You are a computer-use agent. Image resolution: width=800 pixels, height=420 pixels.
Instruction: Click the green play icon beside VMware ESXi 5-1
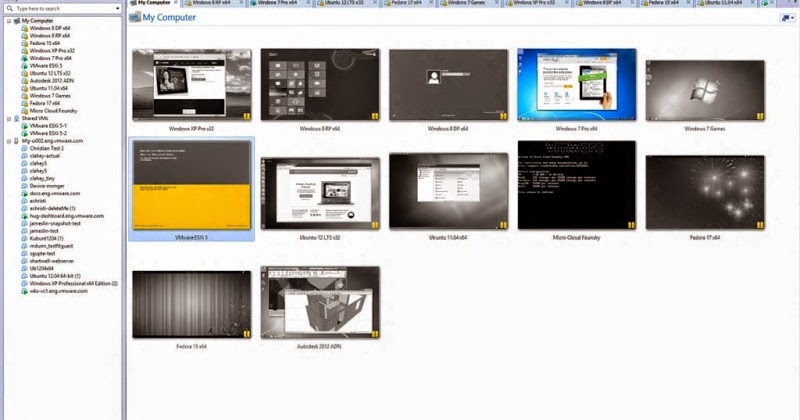[x=24, y=126]
